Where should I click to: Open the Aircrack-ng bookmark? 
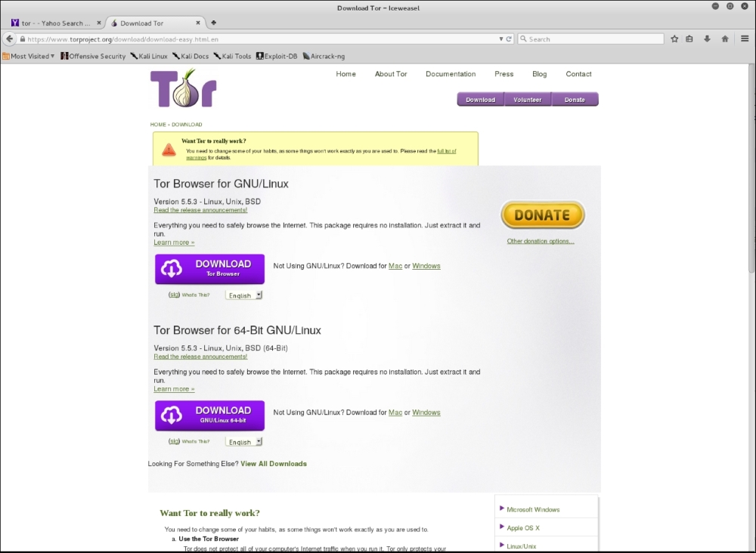[324, 56]
